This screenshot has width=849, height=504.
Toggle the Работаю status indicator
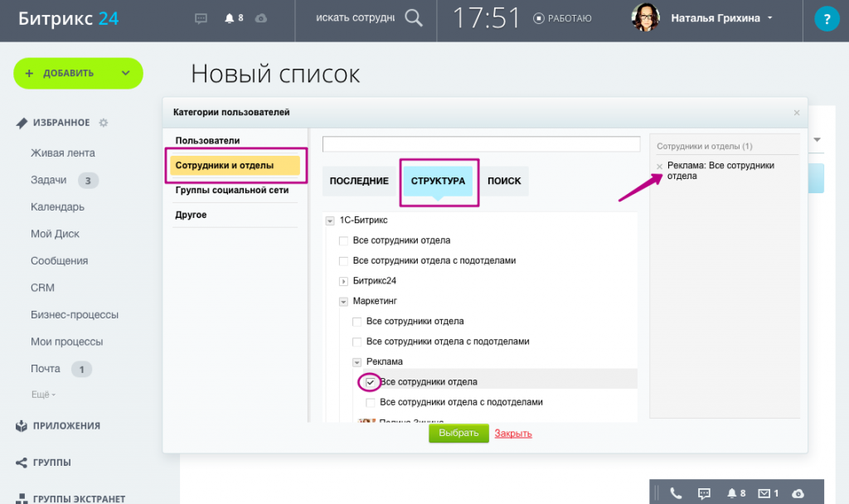(562, 18)
